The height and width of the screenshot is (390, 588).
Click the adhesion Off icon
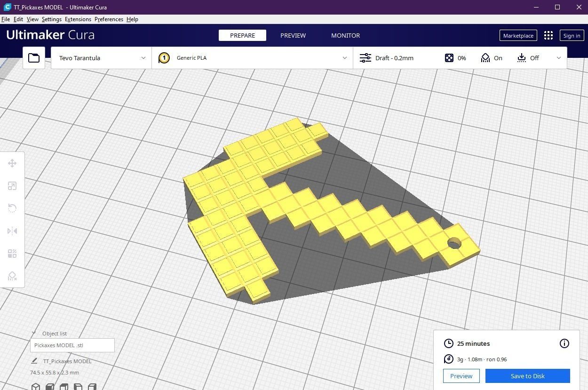(522, 58)
